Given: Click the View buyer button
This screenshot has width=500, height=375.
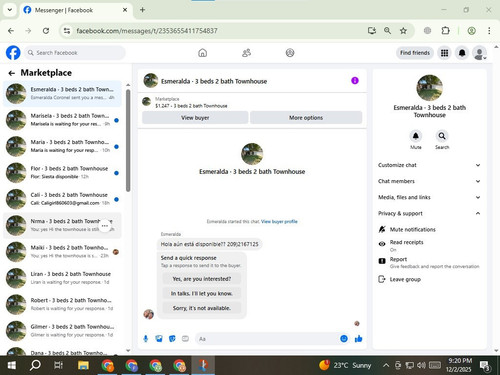Looking at the screenshot, I should point(195,118).
